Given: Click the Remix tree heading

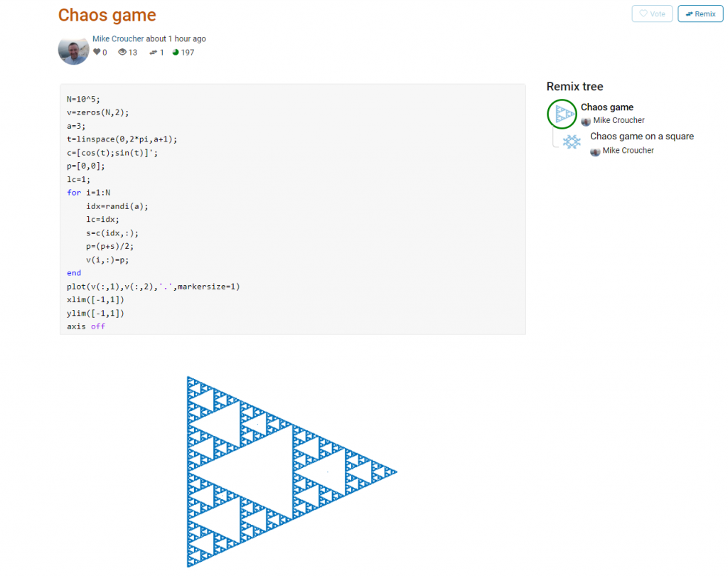Looking at the screenshot, I should pyautogui.click(x=574, y=87).
